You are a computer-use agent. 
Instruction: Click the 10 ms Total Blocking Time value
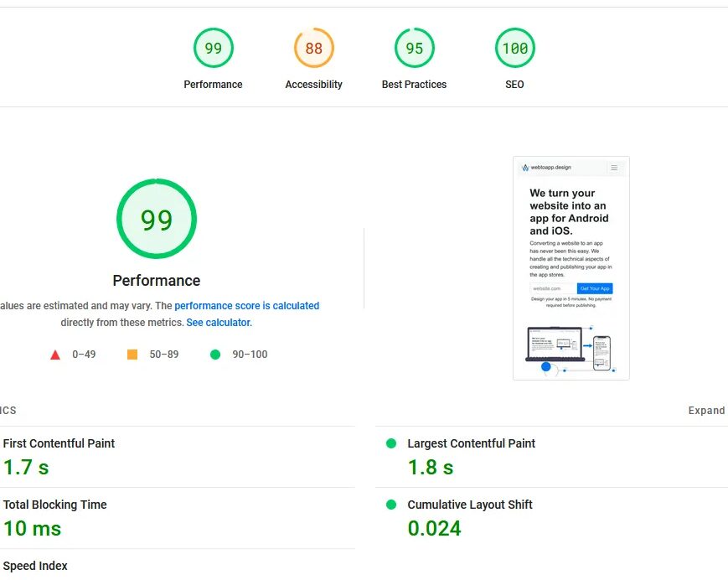(32, 529)
